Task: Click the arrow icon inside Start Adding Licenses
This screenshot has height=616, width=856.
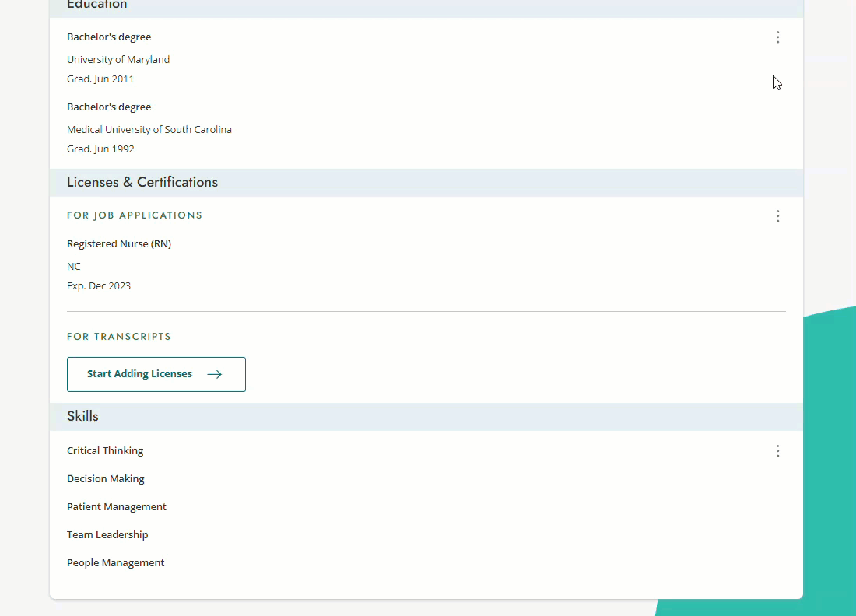Action: tap(214, 374)
